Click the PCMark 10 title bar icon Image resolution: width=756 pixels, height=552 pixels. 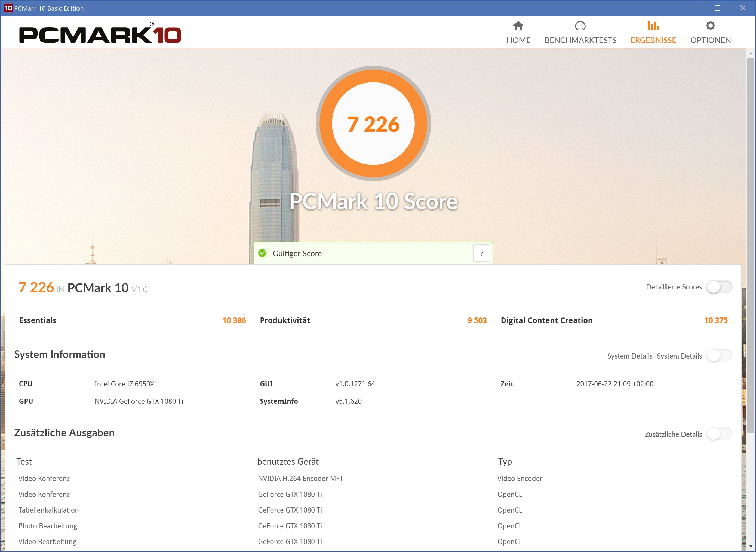[x=8, y=8]
